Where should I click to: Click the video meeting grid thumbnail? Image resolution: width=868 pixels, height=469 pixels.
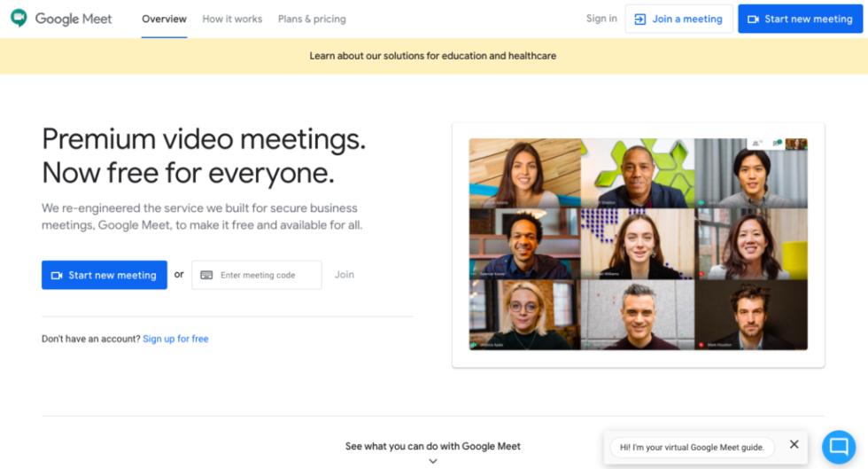tap(639, 244)
